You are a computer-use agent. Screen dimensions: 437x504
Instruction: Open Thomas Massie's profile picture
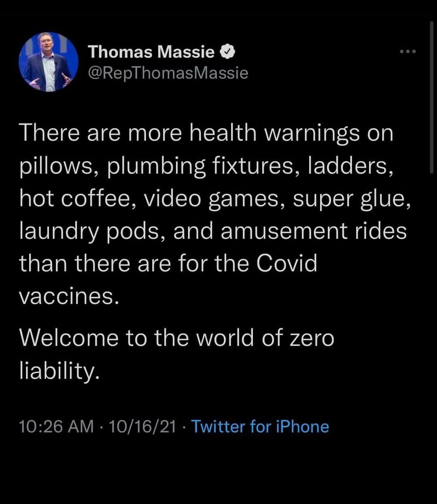pos(48,62)
